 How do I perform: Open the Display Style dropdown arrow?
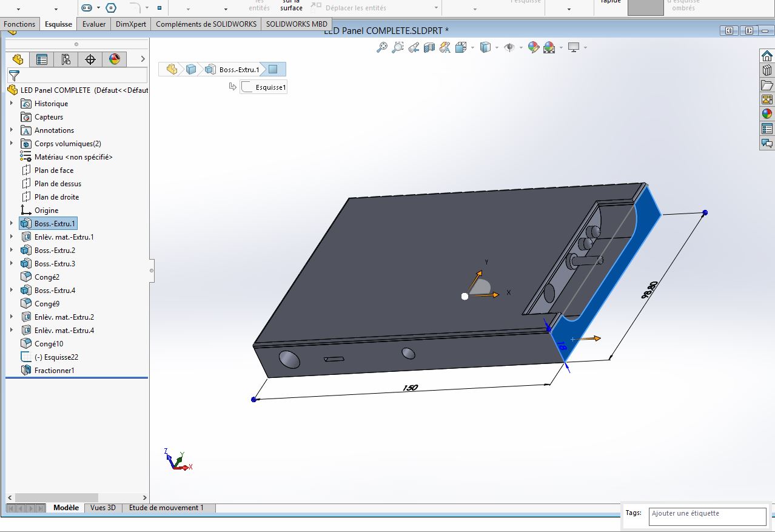pyautogui.click(x=497, y=47)
